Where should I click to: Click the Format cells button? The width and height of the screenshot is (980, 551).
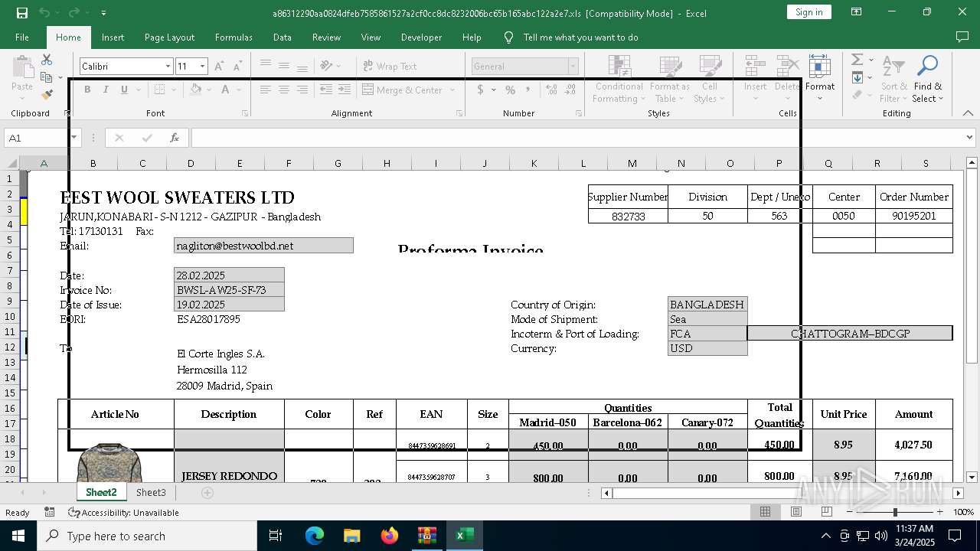tap(819, 79)
